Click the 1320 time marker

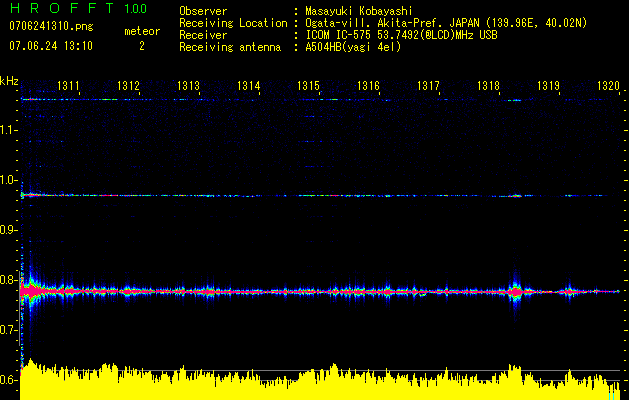[608, 85]
